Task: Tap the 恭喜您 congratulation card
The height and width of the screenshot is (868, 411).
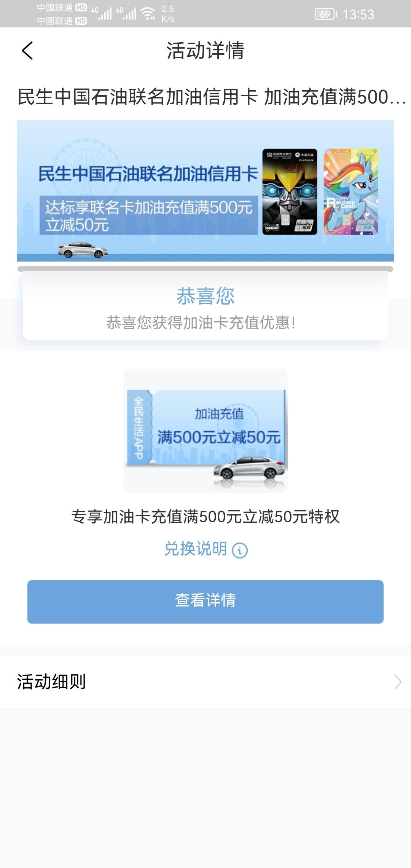Action: click(205, 306)
